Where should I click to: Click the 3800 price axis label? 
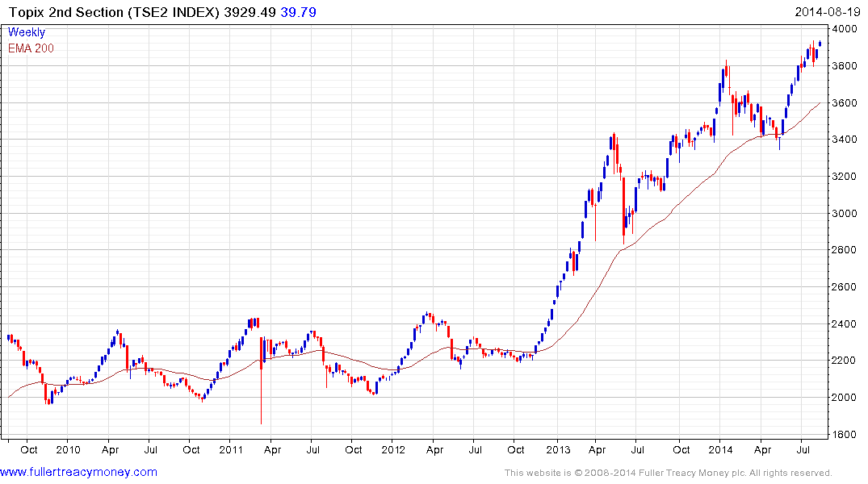[x=845, y=66]
